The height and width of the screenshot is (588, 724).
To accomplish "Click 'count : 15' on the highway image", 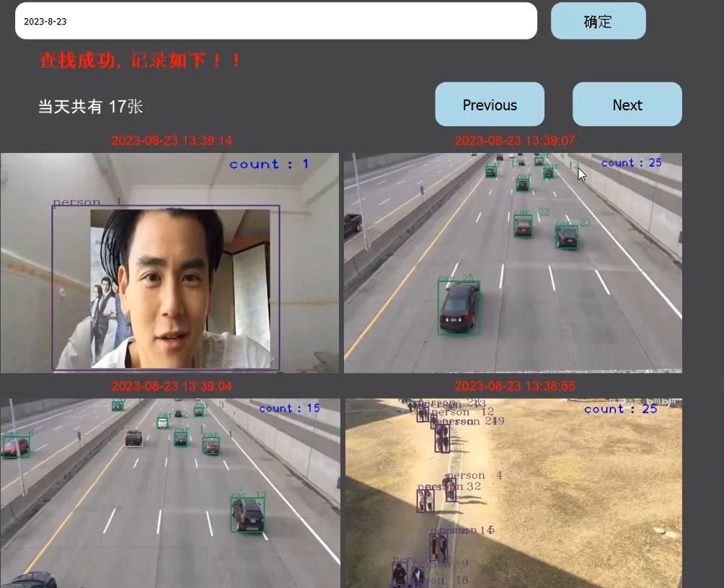I will (x=289, y=408).
